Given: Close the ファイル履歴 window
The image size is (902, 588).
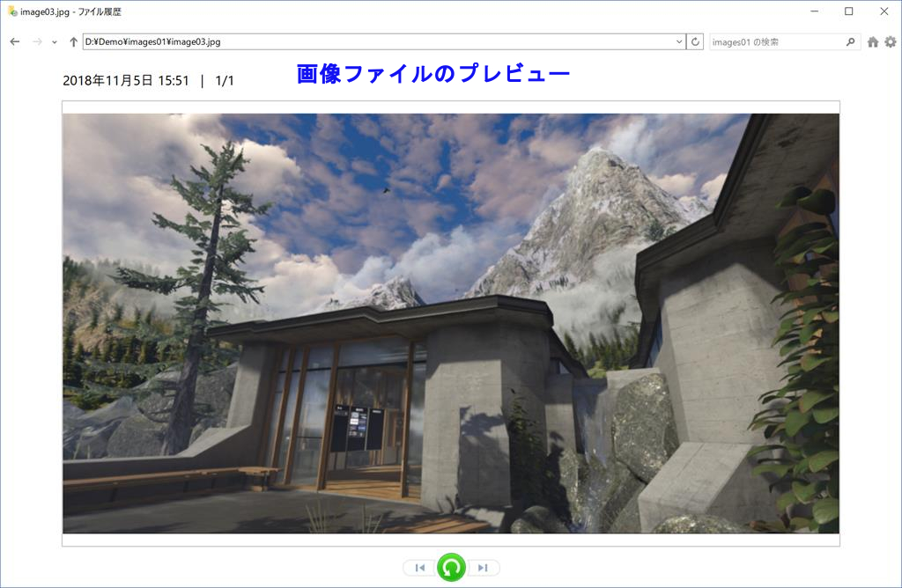Looking at the screenshot, I should click(884, 11).
